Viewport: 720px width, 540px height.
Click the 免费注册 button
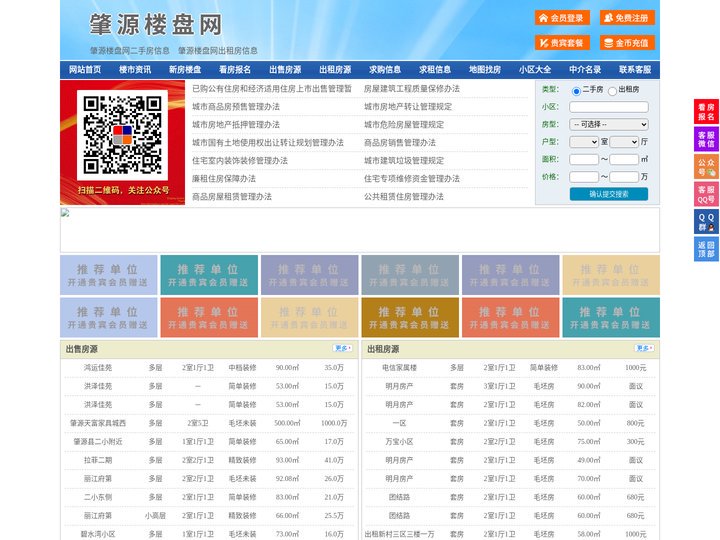pos(627,18)
